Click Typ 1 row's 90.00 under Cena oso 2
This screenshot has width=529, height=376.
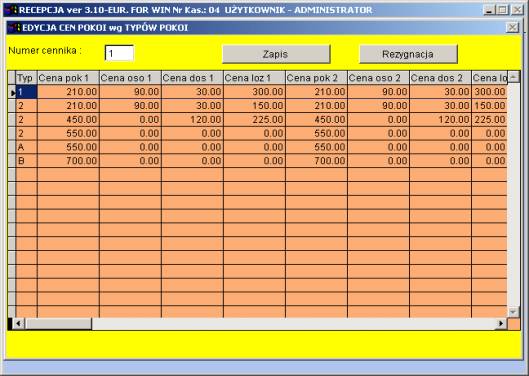pos(379,92)
